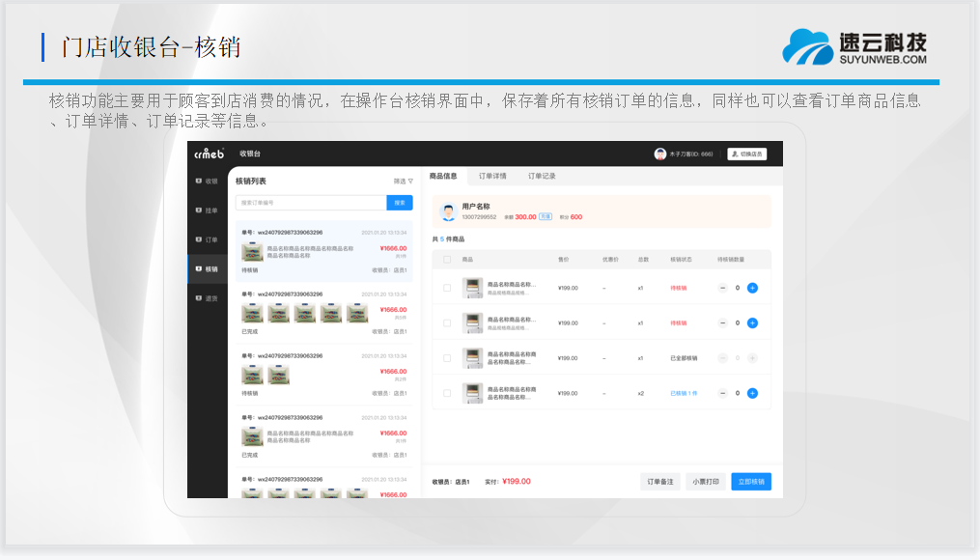Click the 小票打印 button
The height and width of the screenshot is (560, 980).
point(706,481)
